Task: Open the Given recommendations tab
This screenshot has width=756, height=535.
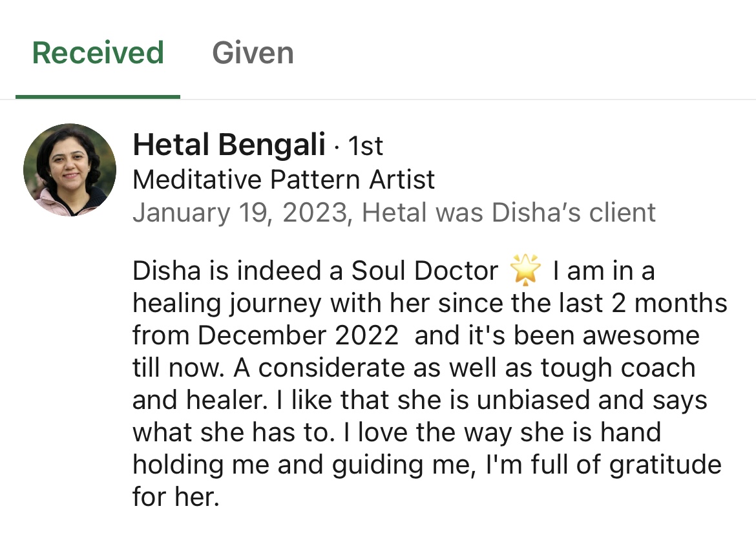Action: click(253, 53)
